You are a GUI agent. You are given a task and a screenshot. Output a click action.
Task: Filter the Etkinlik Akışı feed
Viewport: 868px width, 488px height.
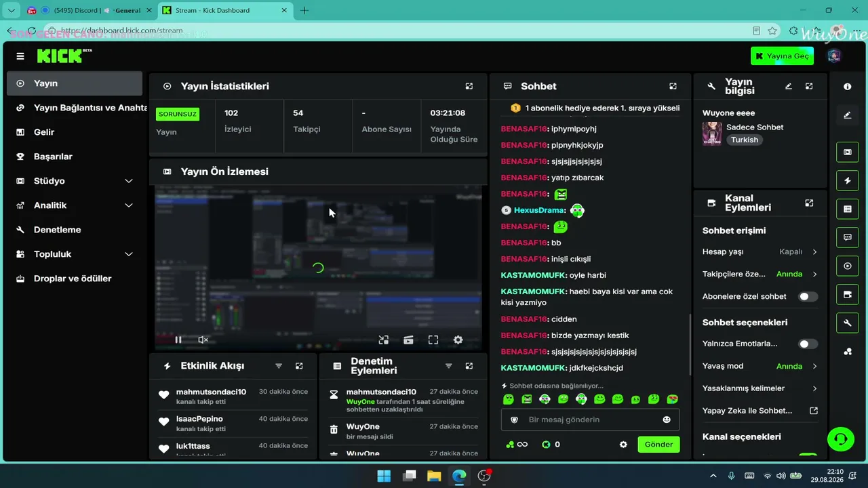[279, 366]
